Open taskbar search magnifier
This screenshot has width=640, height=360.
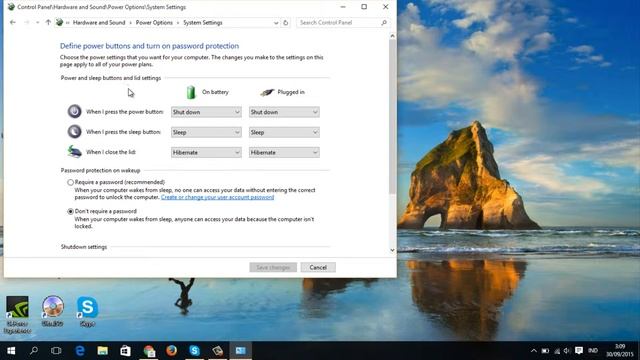tap(34, 351)
